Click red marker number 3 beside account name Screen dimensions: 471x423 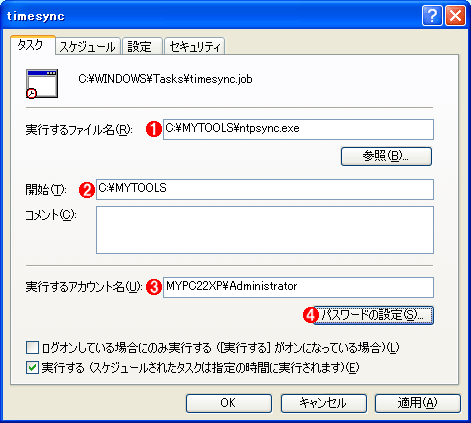coord(154,287)
